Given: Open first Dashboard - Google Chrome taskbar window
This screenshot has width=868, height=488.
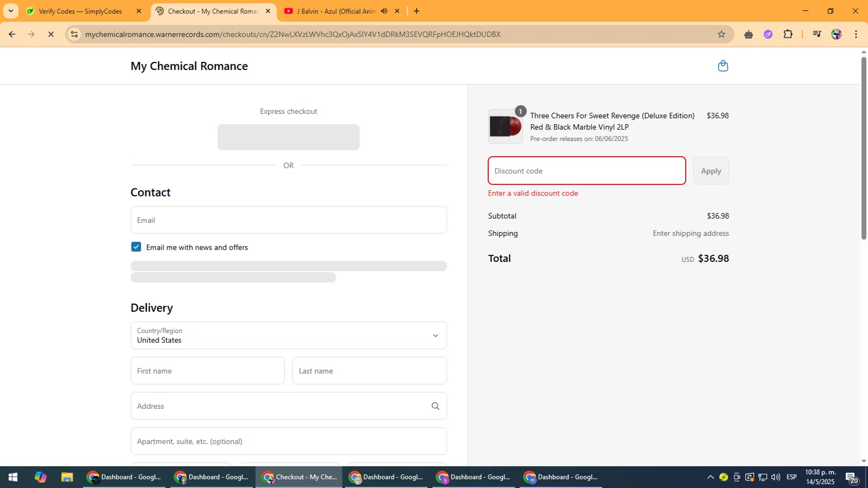Looking at the screenshot, I should pyautogui.click(x=124, y=477).
